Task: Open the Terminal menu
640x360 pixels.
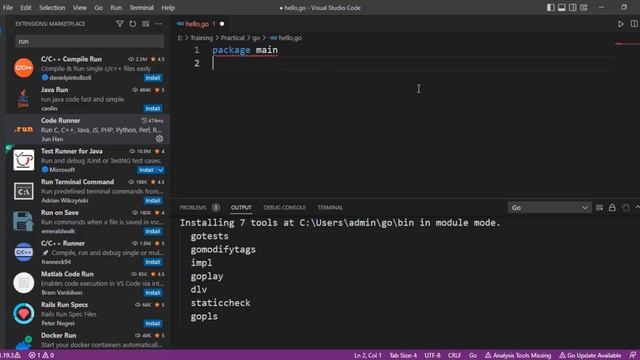Action: click(x=142, y=7)
